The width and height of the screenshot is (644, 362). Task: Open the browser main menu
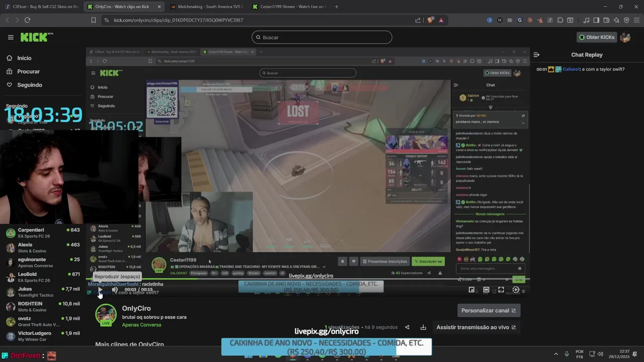point(636,20)
